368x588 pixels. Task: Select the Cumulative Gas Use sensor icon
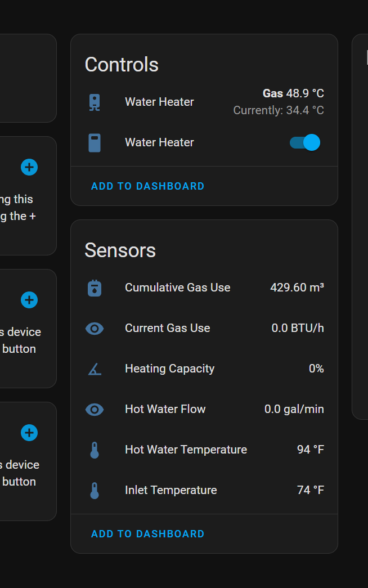95,288
